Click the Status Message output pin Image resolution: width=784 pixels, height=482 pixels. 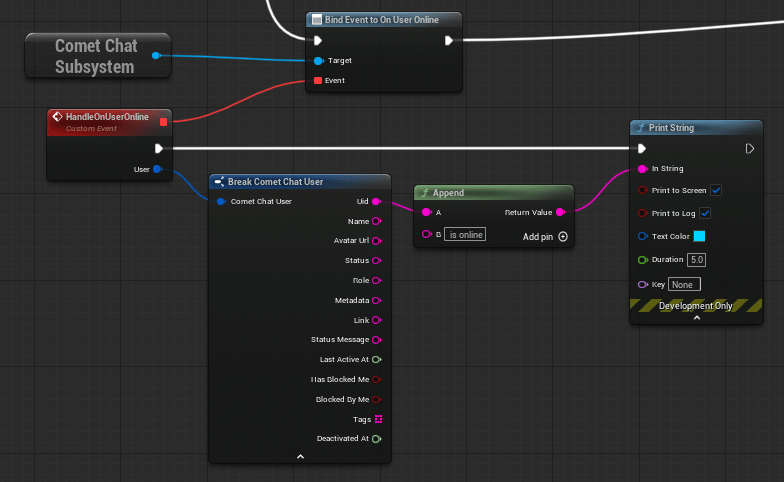point(376,340)
